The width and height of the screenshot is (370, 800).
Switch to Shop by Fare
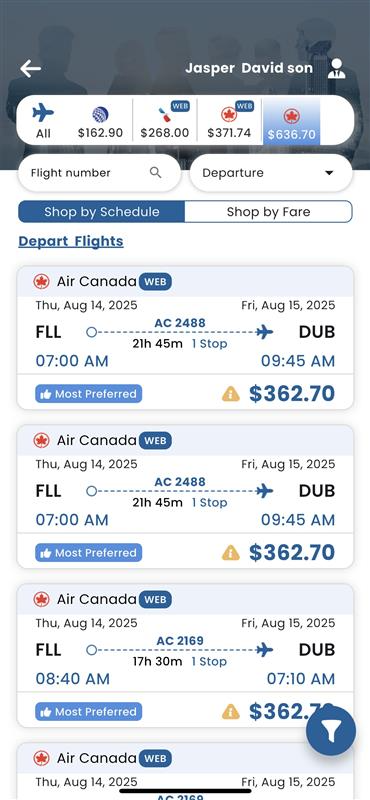[268, 212]
